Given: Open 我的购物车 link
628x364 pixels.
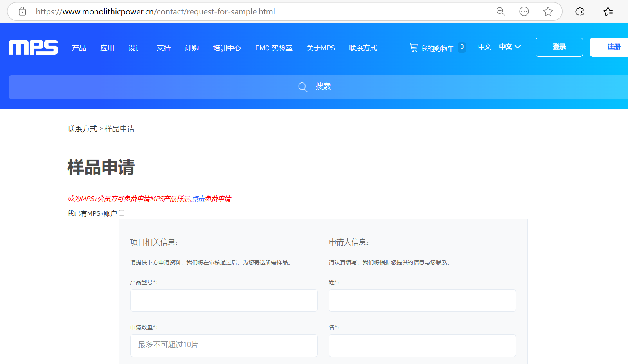Looking at the screenshot, I should (x=437, y=48).
